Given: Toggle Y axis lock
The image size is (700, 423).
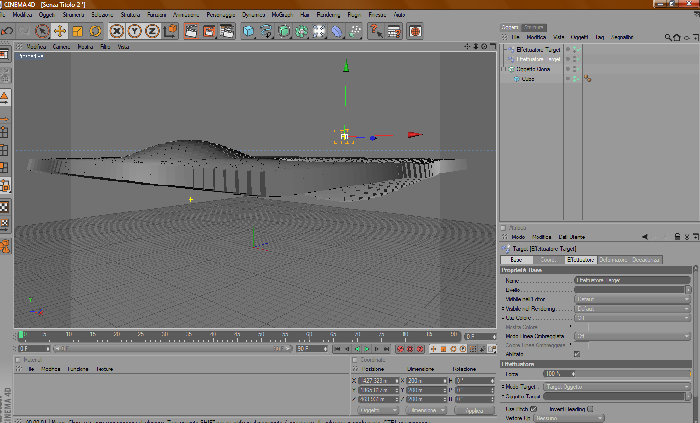Looking at the screenshot, I should click(x=134, y=31).
